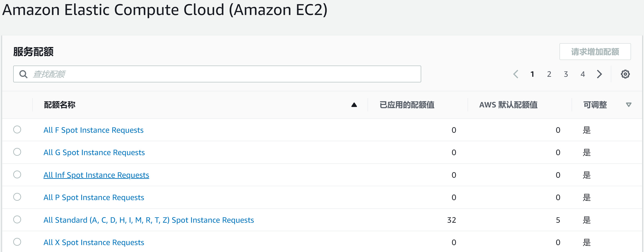
Task: Select the radio button for All F Spot Instance Requests
Action: pos(17,130)
